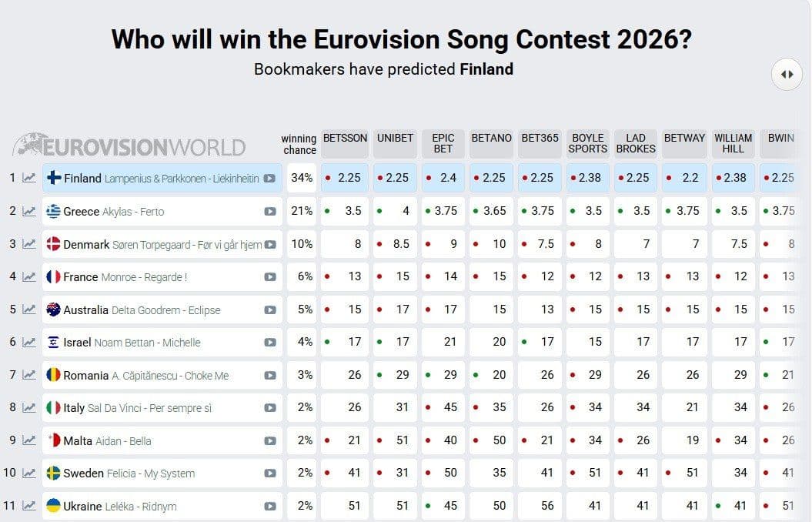Click Denmark's 10% winning chance cell
Screen dimensions: 812x522
coord(302,244)
